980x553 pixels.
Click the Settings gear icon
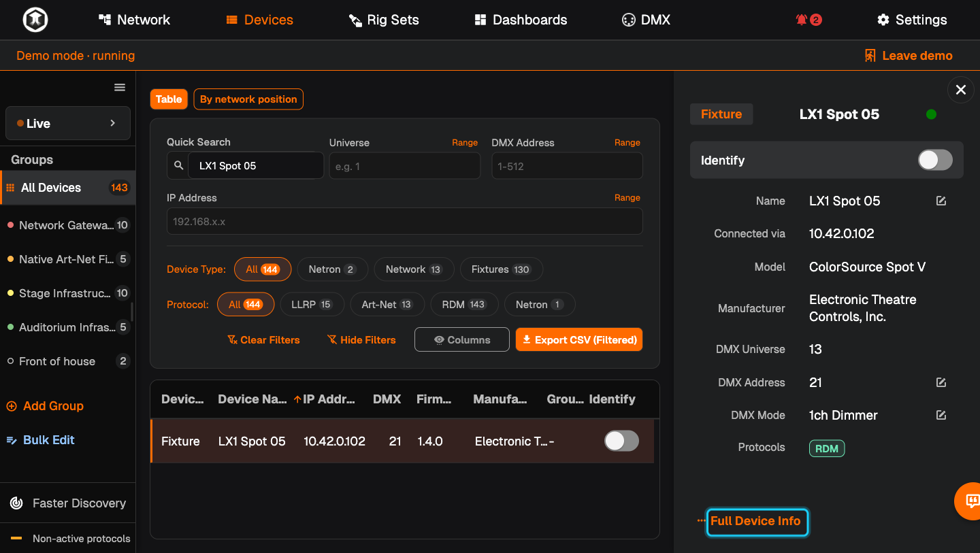pos(883,20)
